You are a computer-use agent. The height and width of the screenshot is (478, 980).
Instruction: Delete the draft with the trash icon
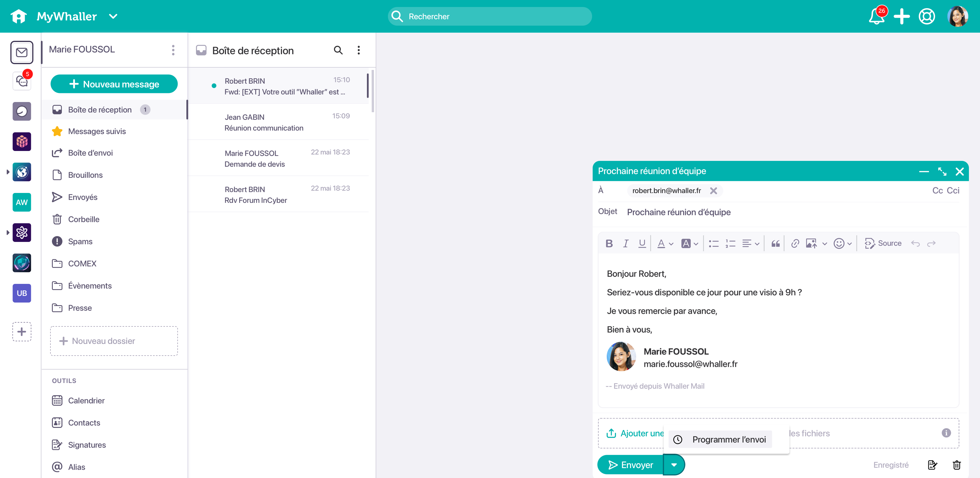[x=956, y=465]
